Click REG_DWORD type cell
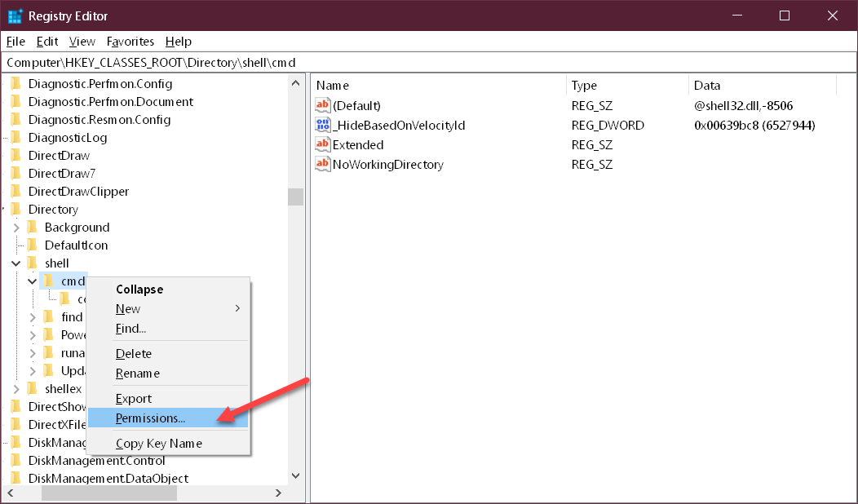The height and width of the screenshot is (504, 858). pyautogui.click(x=608, y=126)
